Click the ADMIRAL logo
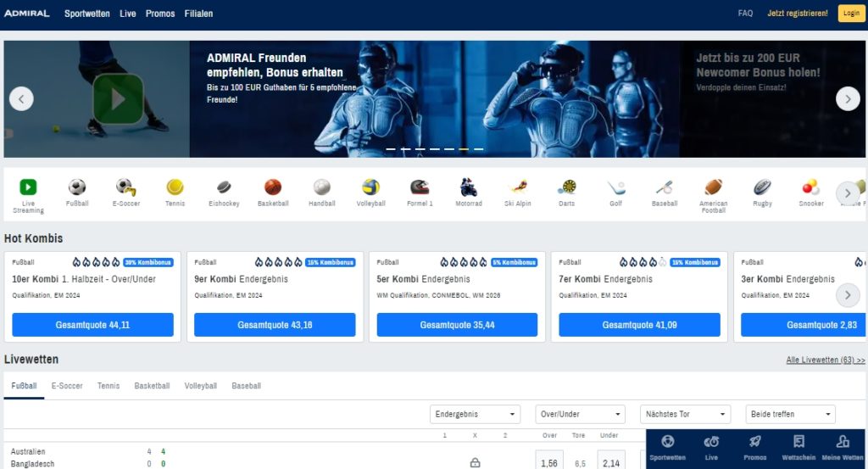868x469 pixels. 26,14
